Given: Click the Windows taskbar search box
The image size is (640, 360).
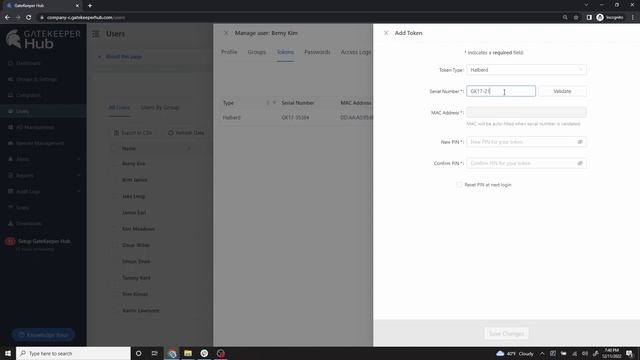Looking at the screenshot, I should tap(73, 353).
